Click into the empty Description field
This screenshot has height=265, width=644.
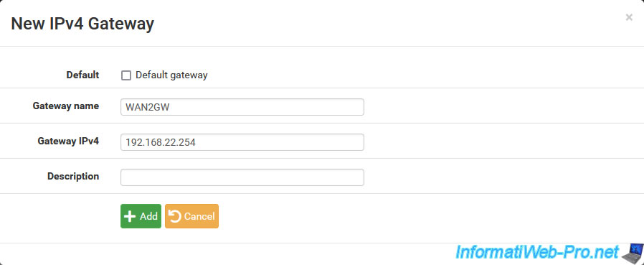point(242,177)
